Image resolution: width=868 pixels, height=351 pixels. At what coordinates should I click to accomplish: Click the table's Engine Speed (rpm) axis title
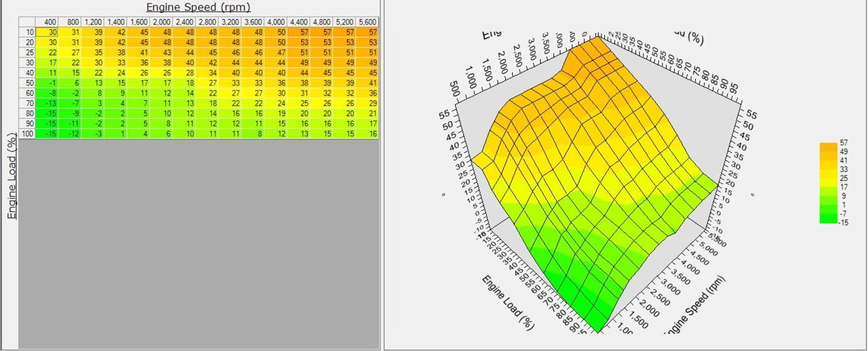[x=198, y=7]
